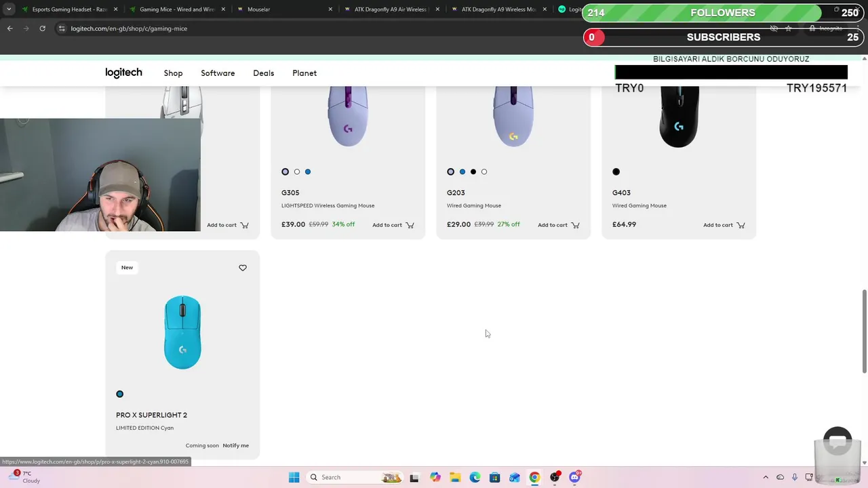Add G305 to cart

[393, 225]
